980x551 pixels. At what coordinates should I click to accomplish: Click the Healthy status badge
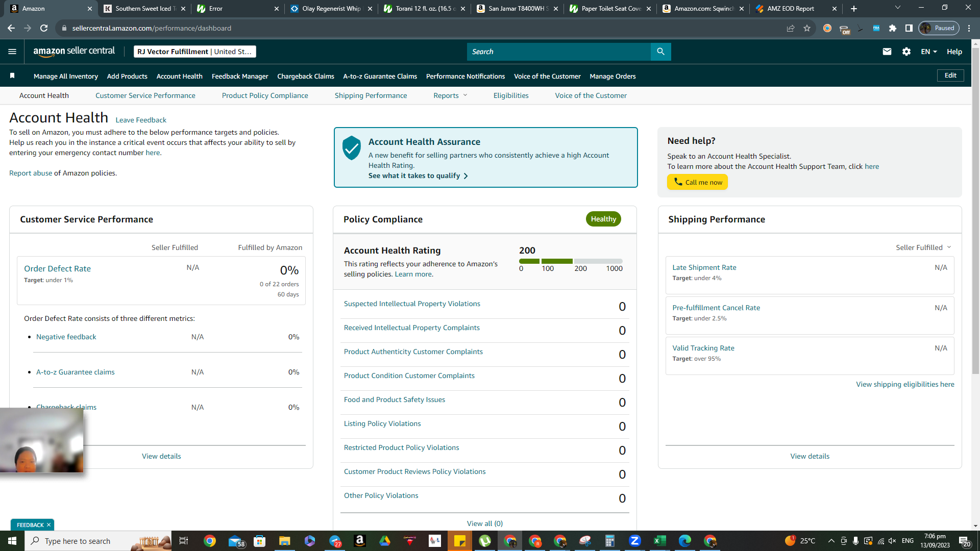[x=603, y=219]
